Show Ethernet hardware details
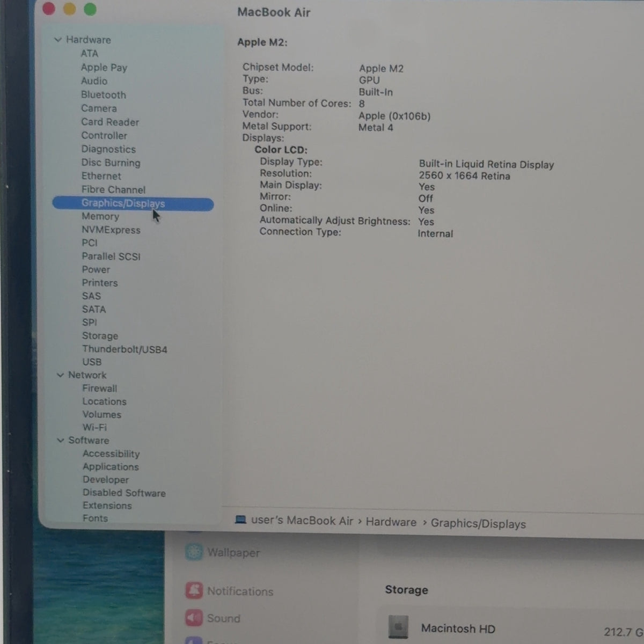 pyautogui.click(x=101, y=176)
